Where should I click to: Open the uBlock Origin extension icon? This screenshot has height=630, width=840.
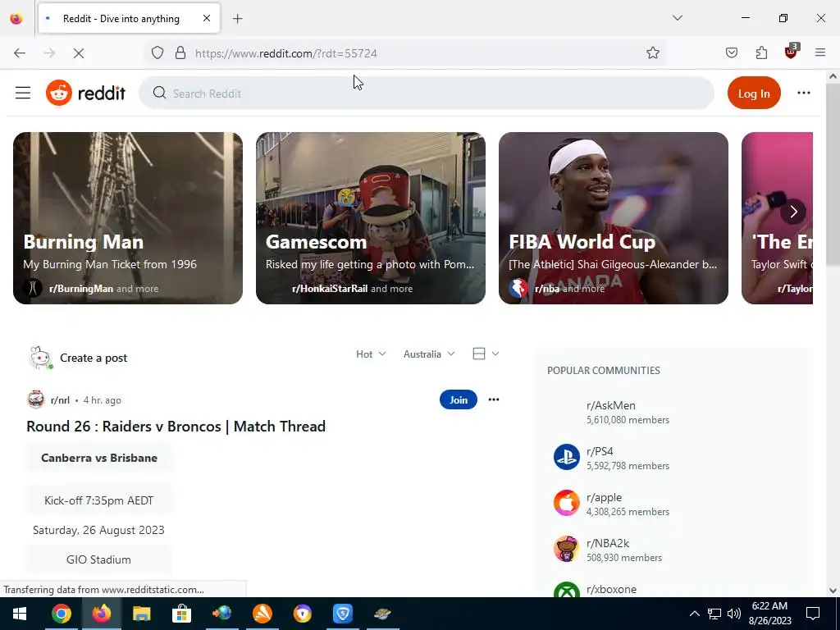click(x=792, y=52)
